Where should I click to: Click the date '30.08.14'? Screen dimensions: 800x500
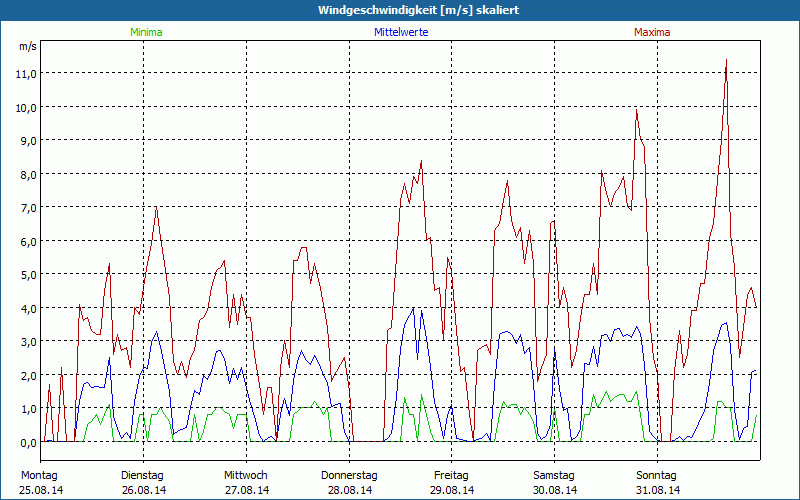[x=555, y=490]
